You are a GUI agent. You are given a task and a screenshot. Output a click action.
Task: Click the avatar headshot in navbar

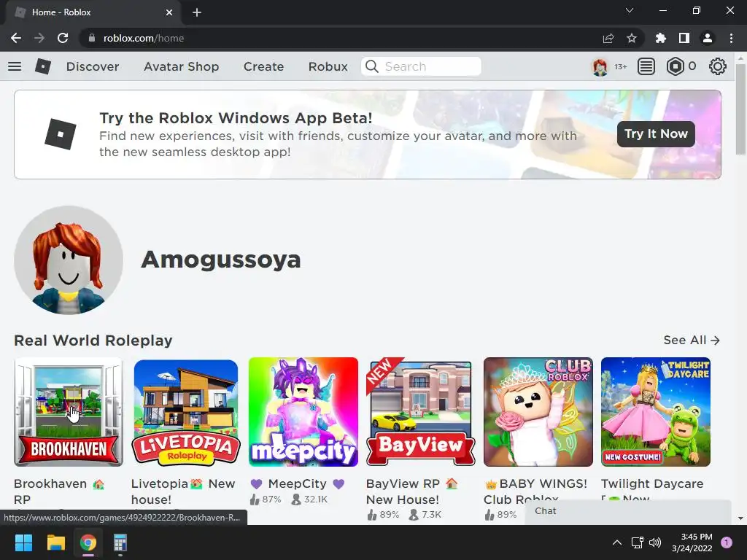coord(600,66)
